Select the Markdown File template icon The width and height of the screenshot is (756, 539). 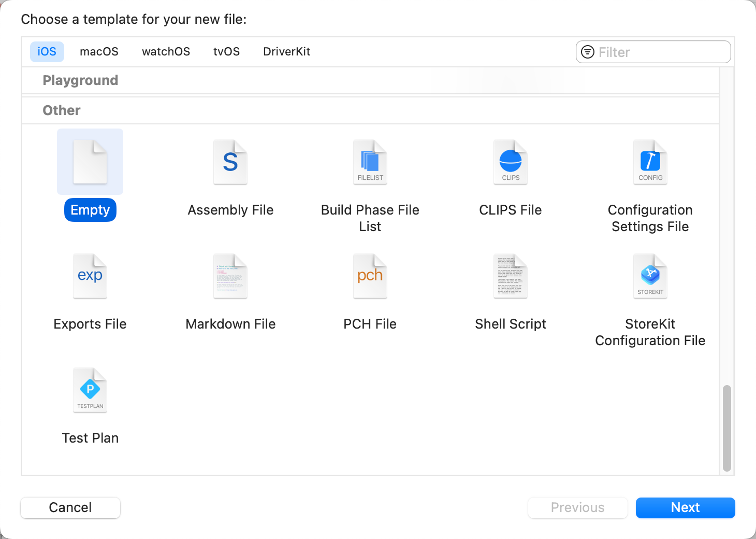coord(230,276)
